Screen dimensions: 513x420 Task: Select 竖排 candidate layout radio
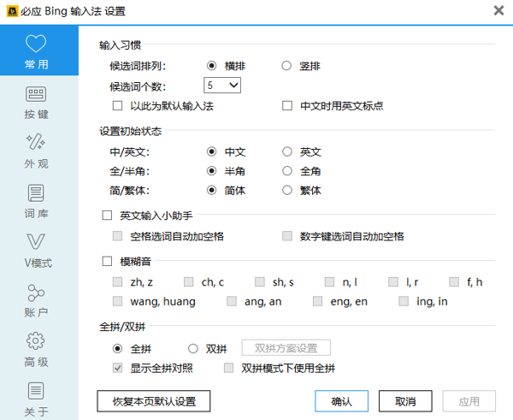pyautogui.click(x=288, y=65)
